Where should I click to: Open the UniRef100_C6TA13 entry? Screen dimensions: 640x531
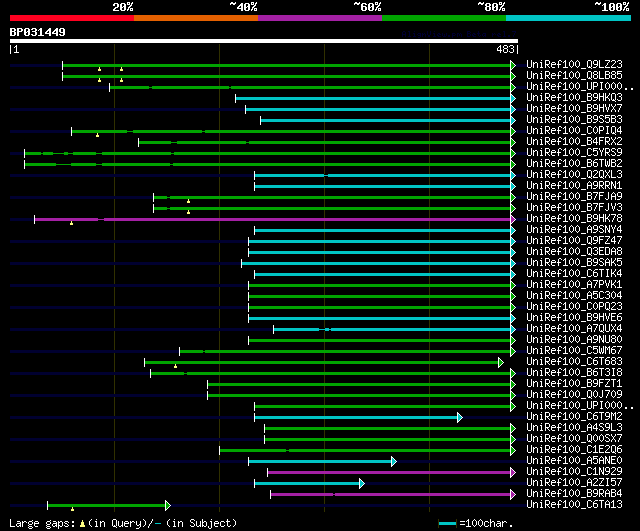click(574, 505)
